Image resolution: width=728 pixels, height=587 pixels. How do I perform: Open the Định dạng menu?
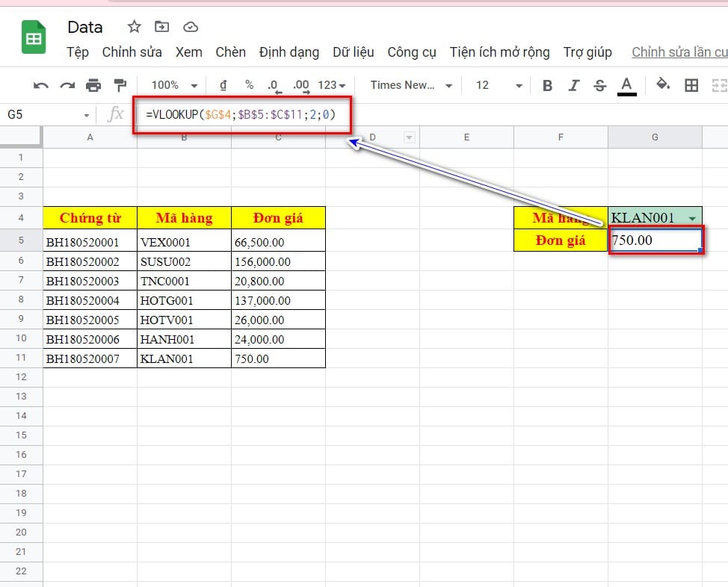289,52
